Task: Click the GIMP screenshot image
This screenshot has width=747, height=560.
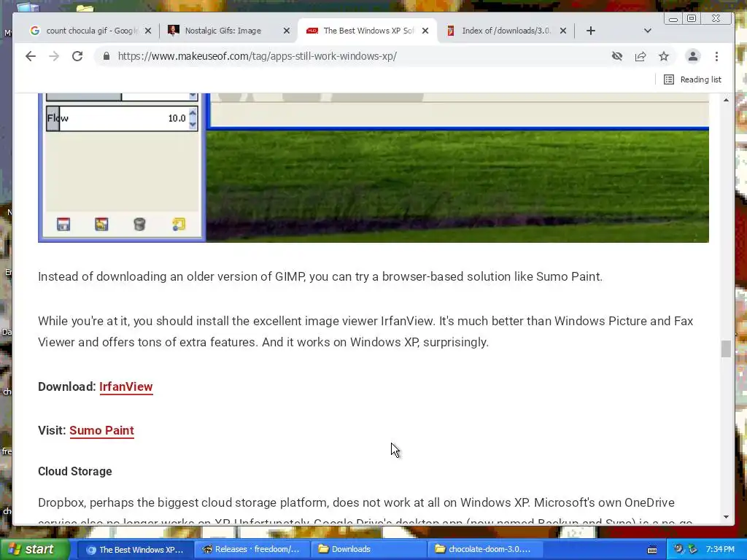Action: tap(373, 168)
